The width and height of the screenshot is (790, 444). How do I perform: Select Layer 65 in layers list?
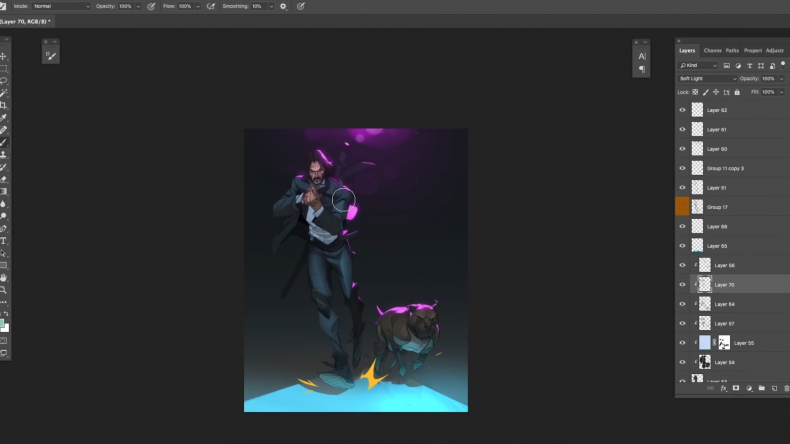coord(732,246)
